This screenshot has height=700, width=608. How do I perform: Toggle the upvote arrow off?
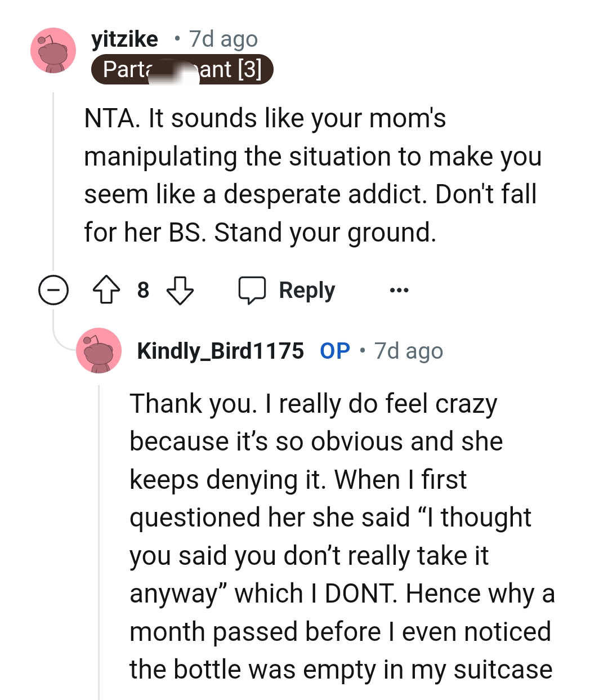pos(107,290)
